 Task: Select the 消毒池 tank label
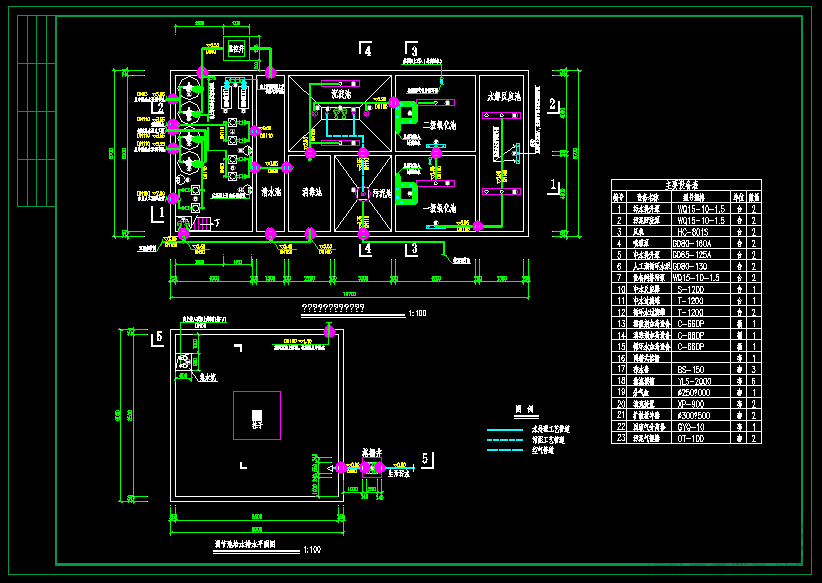tap(312, 192)
